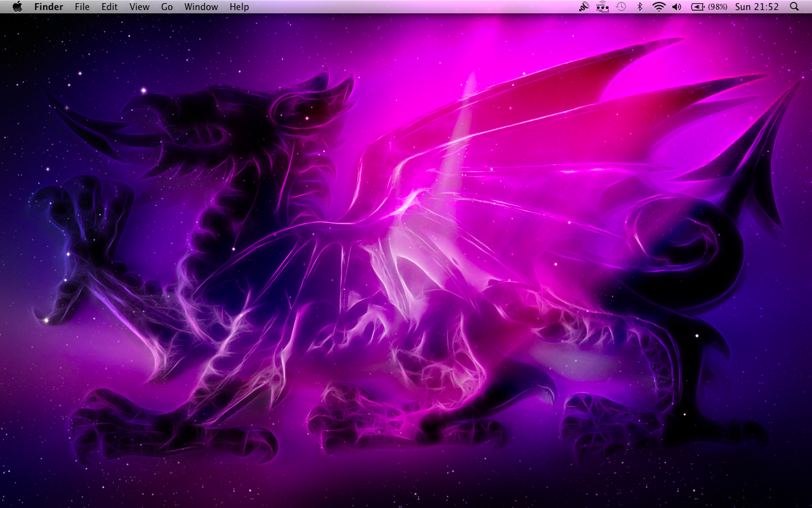Screen dimensions: 812x508
Task: Click the Sun 21:52 clock
Action: pos(757,7)
